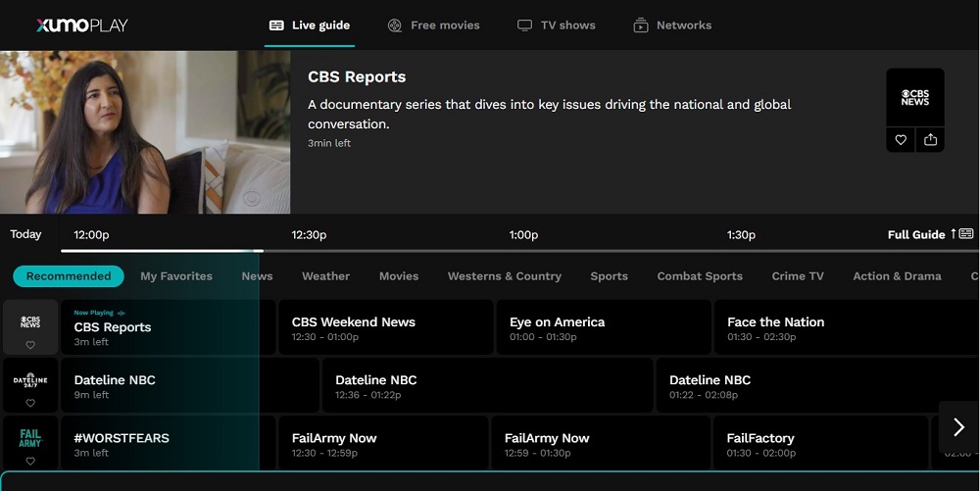Click the CBS News channel logo tile
This screenshot has height=491, width=980.
click(915, 97)
